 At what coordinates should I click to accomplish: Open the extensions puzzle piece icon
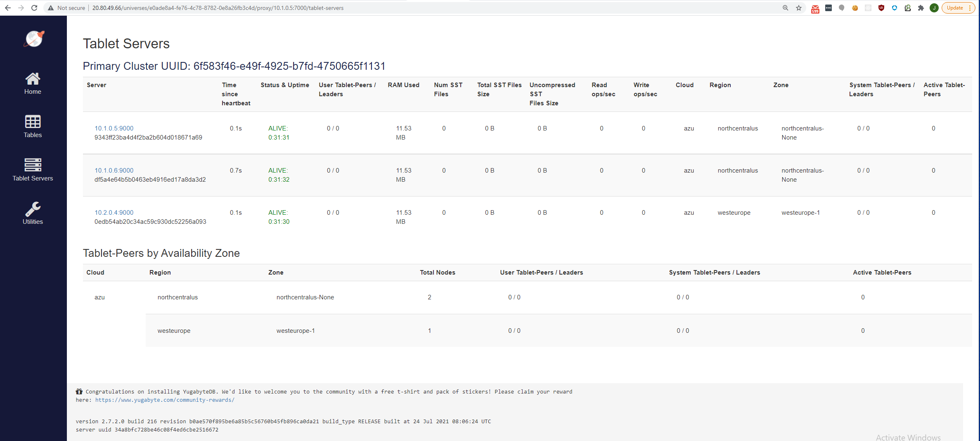coord(921,7)
